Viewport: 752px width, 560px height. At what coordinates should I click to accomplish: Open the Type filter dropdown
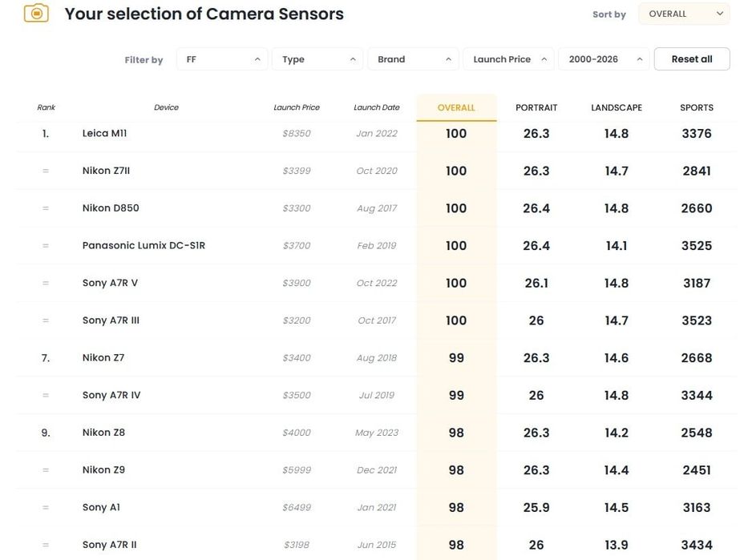pos(317,59)
